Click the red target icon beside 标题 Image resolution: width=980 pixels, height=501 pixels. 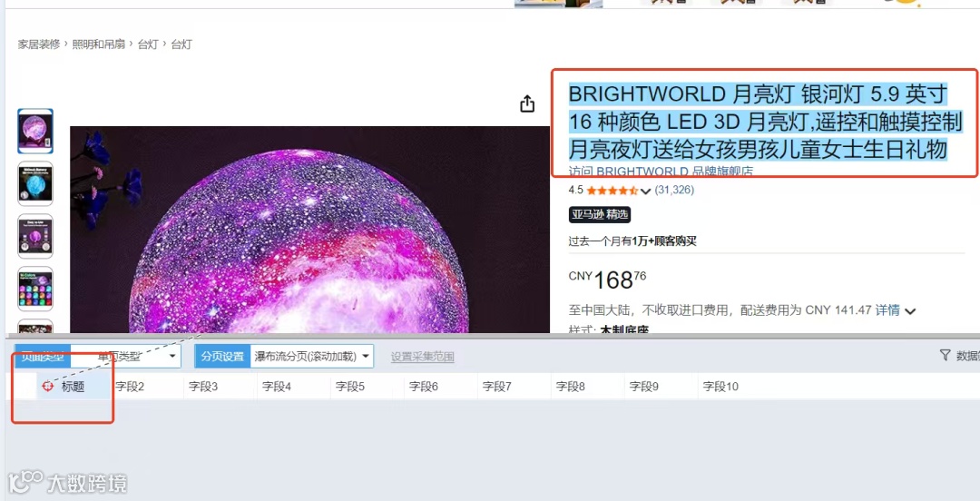tap(48, 386)
